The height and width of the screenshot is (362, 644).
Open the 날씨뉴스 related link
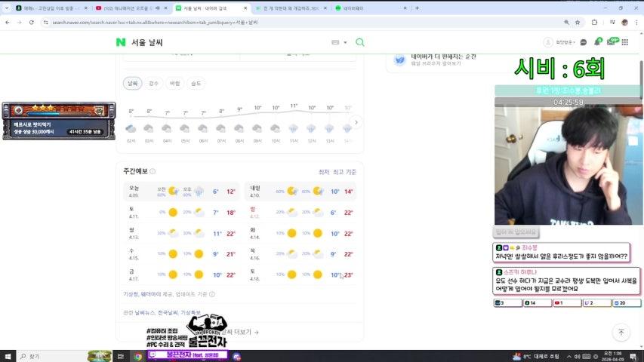click(146, 313)
